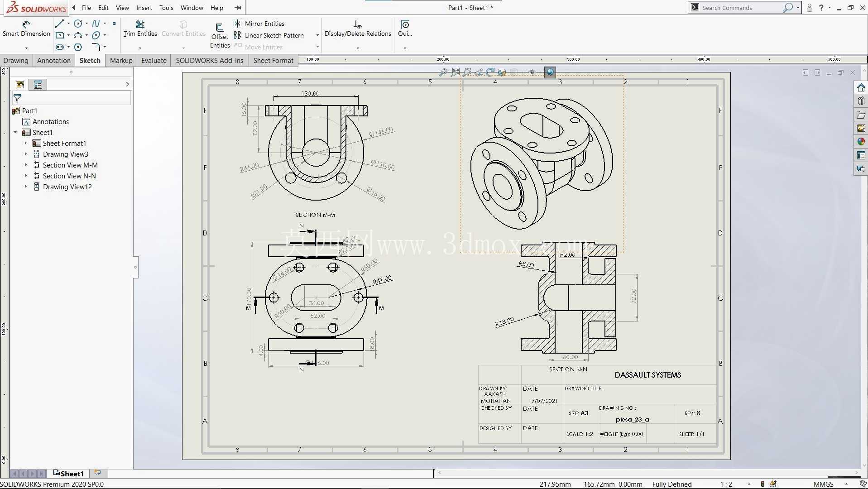Screen dimensions: 868x489
Task: Select the Smart Dimension tool
Action: coord(26,28)
